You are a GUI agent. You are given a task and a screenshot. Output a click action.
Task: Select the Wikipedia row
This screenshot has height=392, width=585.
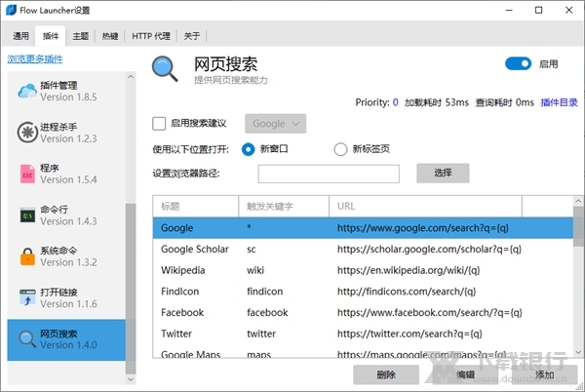(363, 270)
